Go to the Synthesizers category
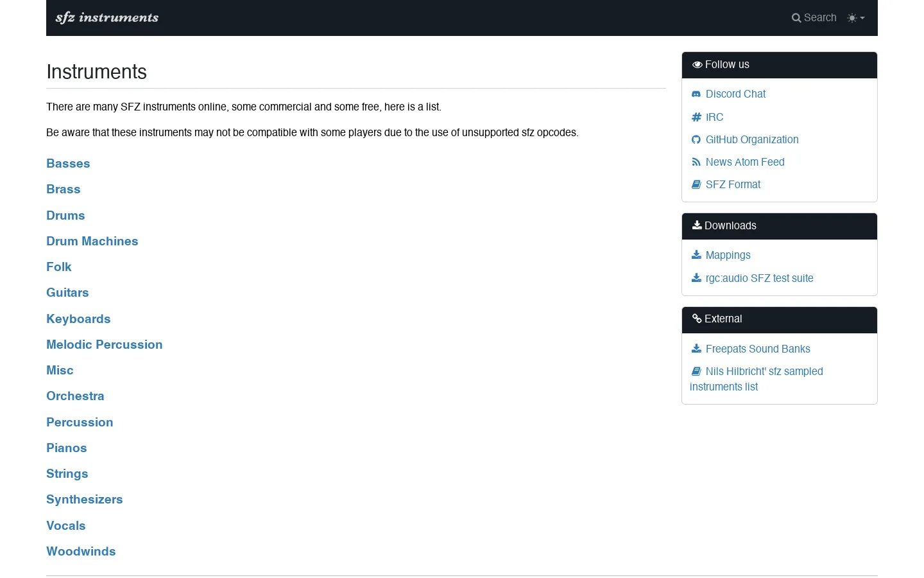This screenshot has width=924, height=578. pyautogui.click(x=84, y=499)
